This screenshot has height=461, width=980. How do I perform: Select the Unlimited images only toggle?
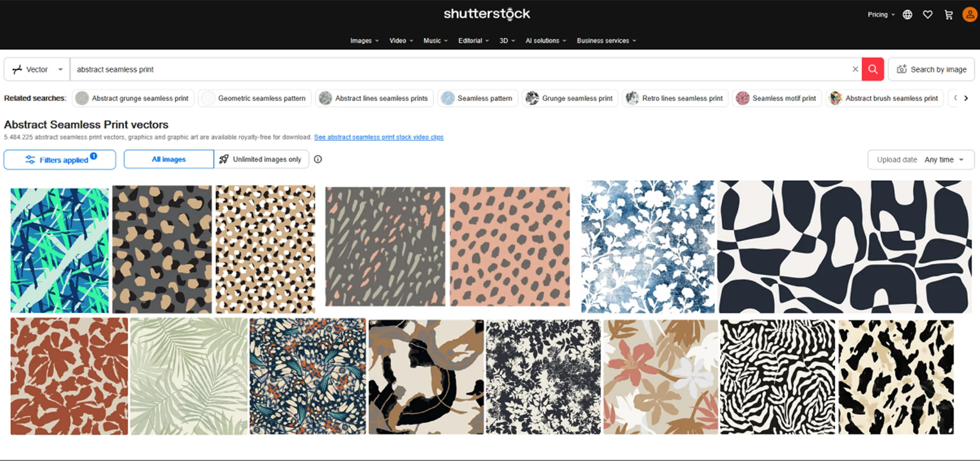(261, 159)
